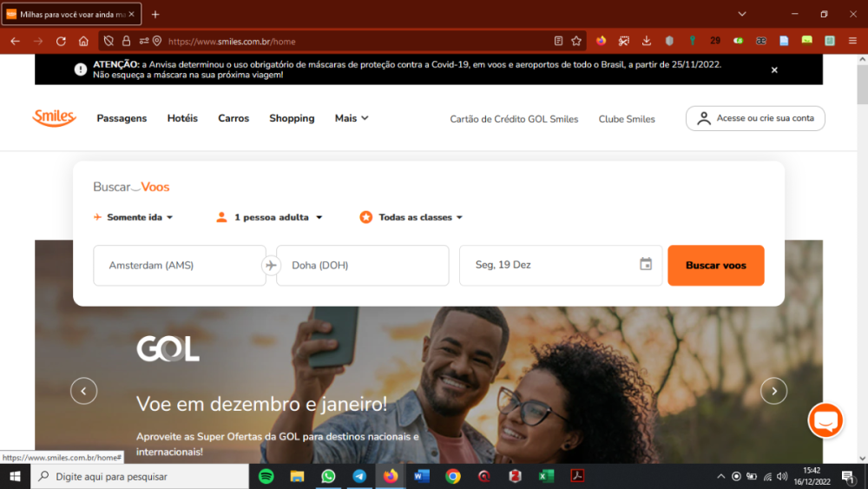Expand the 1 pessoa adulta passengers dropdown
Viewport: 868px width, 489px height.
click(x=270, y=217)
